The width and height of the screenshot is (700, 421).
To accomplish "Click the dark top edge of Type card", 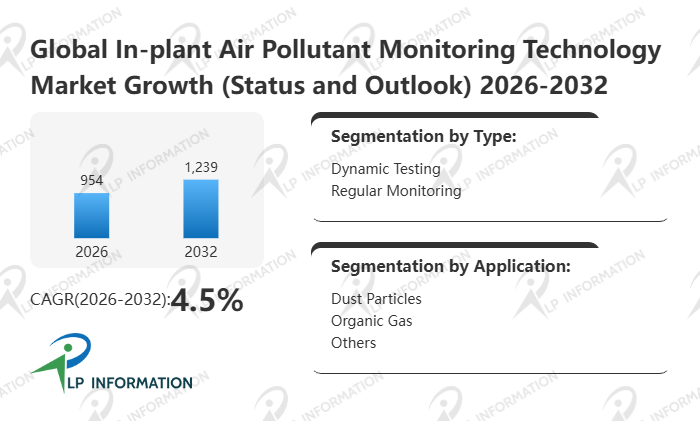I will (456, 116).
